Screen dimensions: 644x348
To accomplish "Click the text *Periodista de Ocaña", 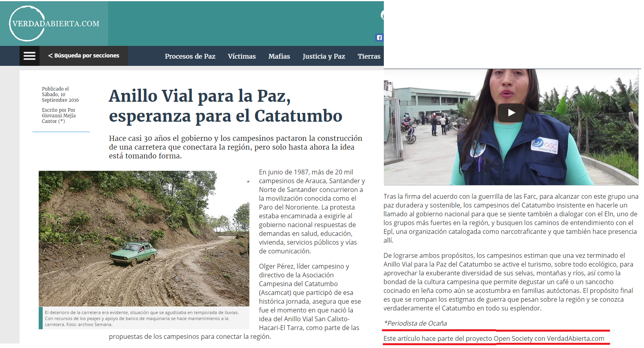I will (415, 323).
